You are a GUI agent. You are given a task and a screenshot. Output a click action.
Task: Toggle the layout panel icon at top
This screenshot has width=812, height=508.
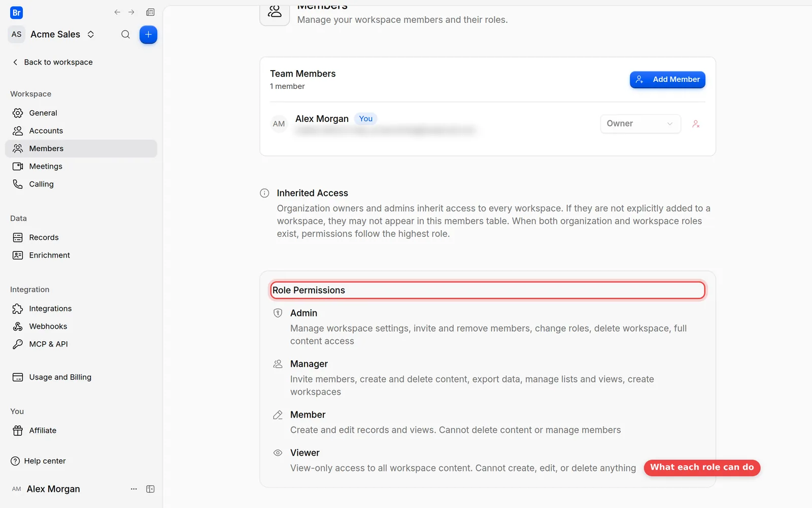[150, 12]
